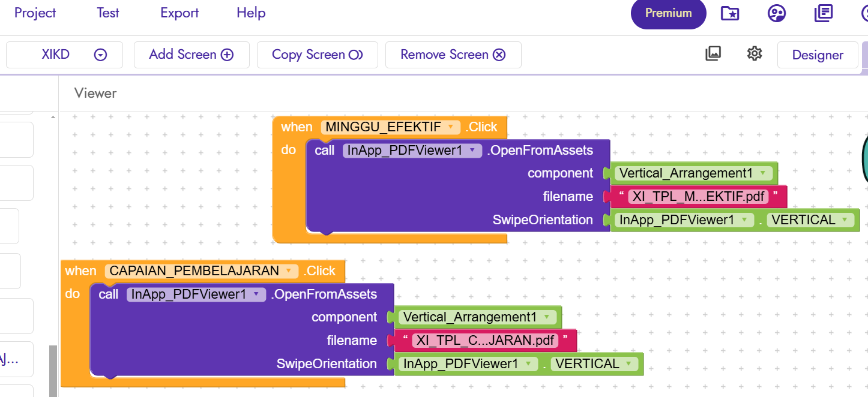Open the VERTICAL dropdown in CAPAIAN_PEMBELAJARAN block

click(x=594, y=364)
